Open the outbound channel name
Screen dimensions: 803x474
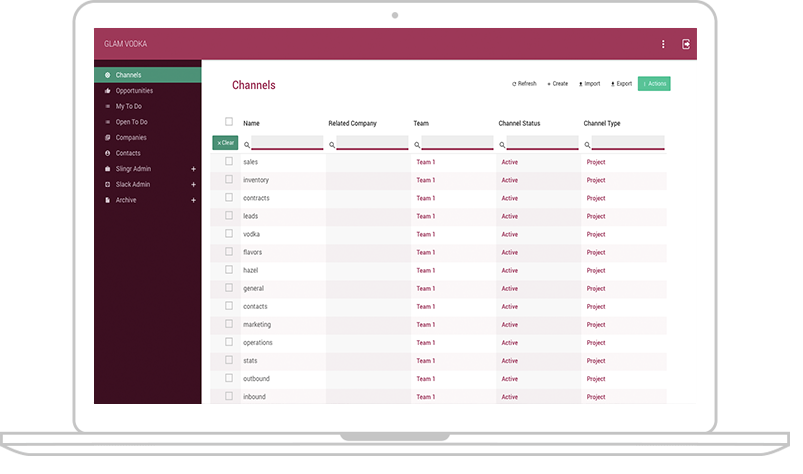(x=256, y=379)
